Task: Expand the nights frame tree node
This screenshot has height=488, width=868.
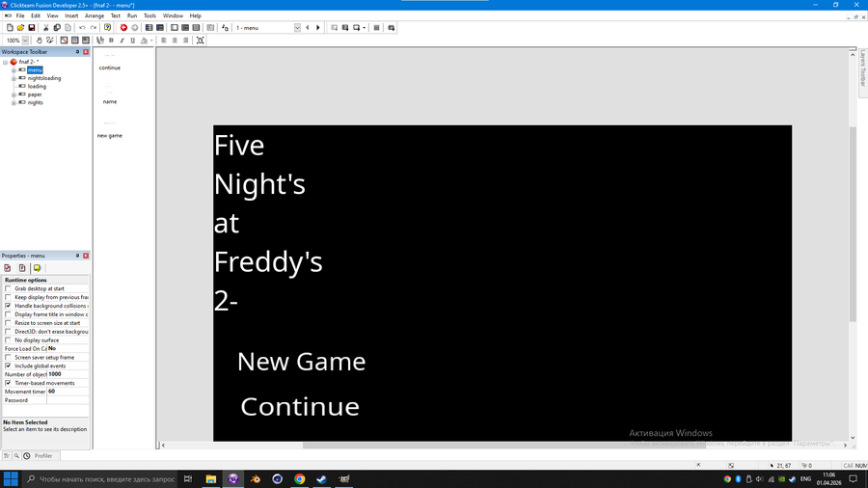Action: point(14,103)
